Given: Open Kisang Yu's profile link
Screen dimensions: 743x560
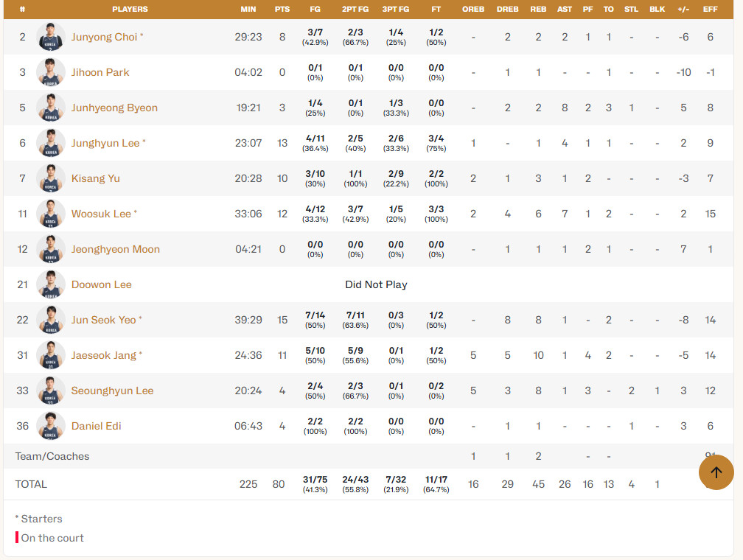Looking at the screenshot, I should (x=95, y=178).
